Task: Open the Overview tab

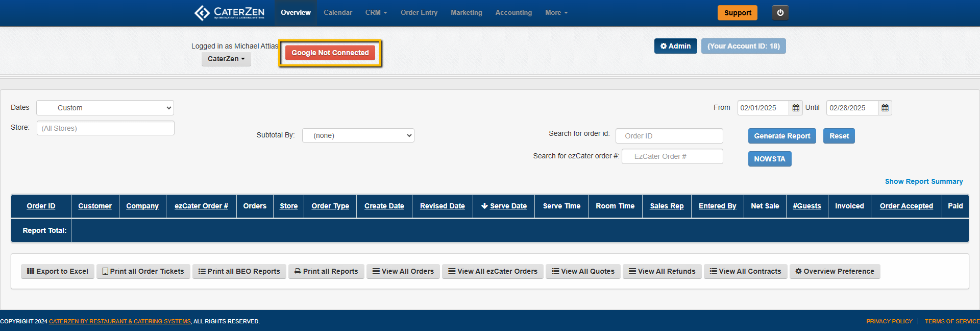Action: [x=296, y=13]
